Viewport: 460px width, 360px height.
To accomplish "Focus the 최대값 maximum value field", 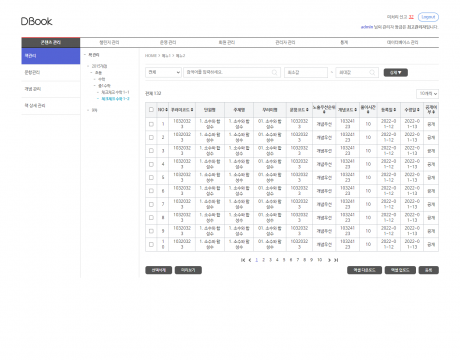I will [357, 72].
